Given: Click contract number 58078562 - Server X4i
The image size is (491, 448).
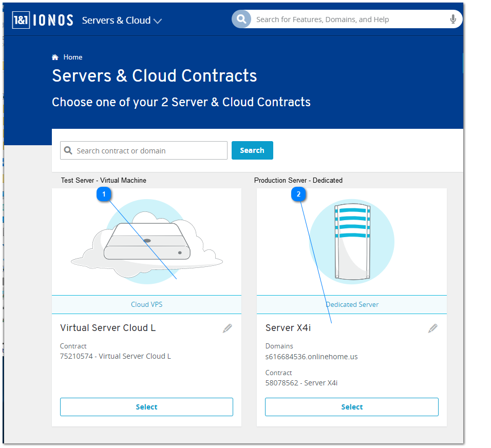Looking at the screenshot, I should pyautogui.click(x=301, y=383).
